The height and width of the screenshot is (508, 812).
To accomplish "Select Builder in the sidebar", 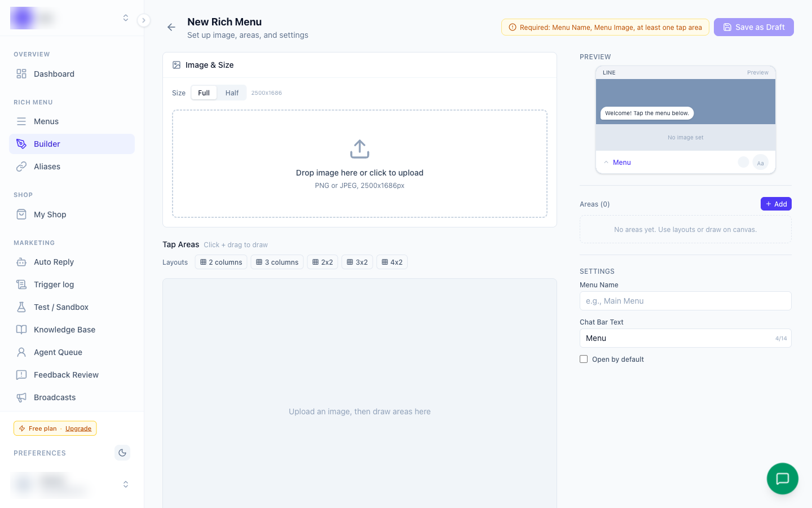I will [x=72, y=144].
